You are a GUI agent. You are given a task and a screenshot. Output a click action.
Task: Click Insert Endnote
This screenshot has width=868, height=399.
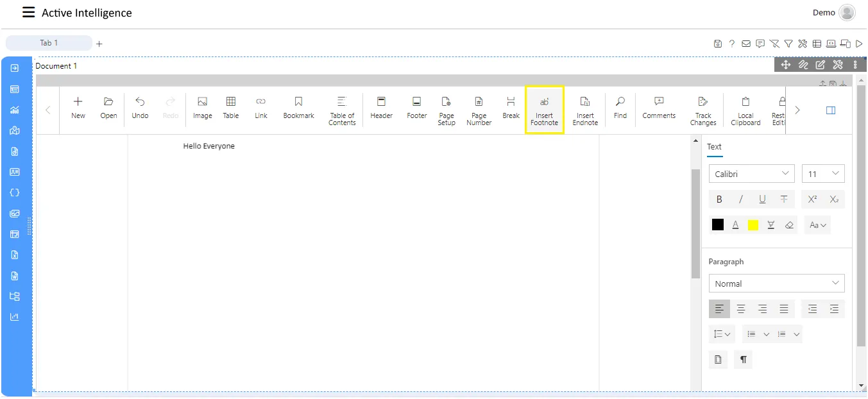[585, 110]
